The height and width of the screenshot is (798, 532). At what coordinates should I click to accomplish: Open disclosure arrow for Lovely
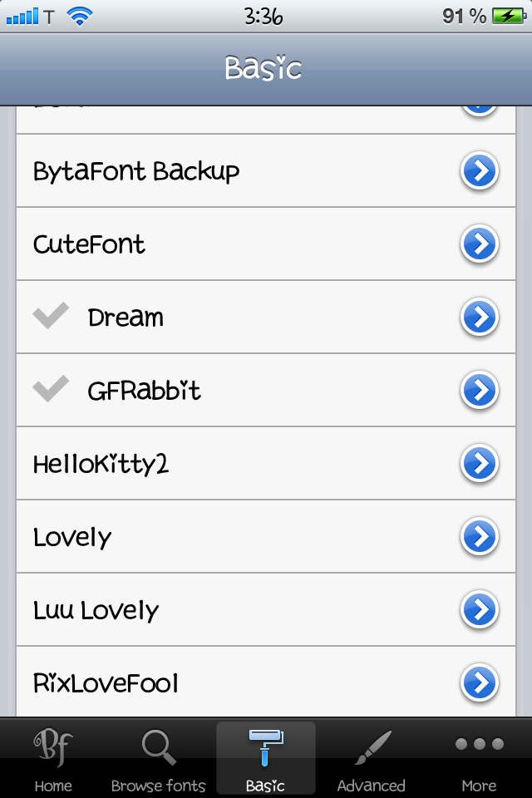(479, 537)
